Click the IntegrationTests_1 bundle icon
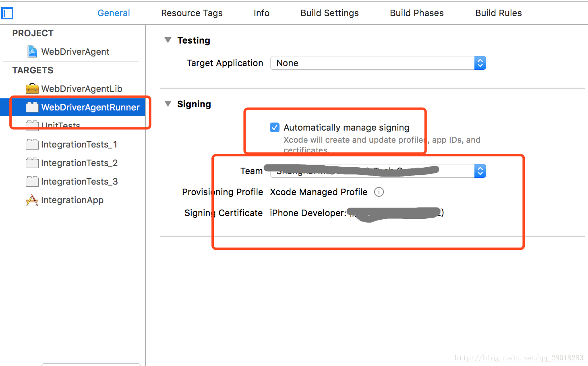The width and height of the screenshot is (588, 366). pos(32,144)
